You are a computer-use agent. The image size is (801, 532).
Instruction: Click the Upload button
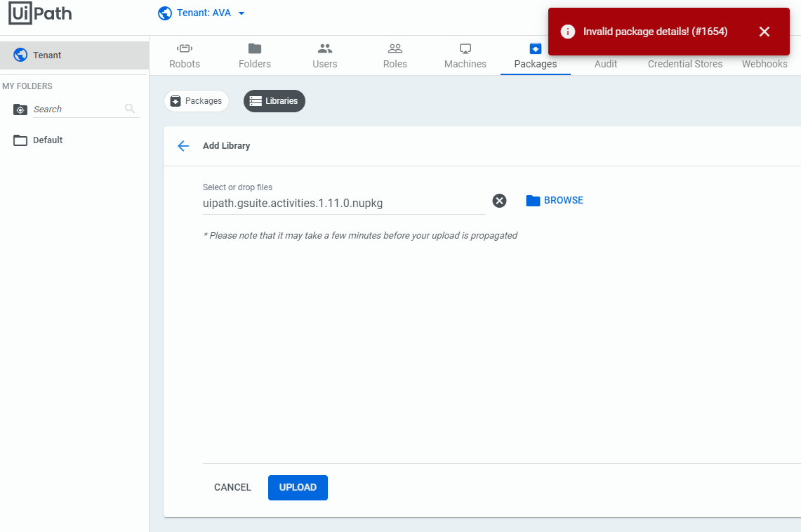pos(298,488)
